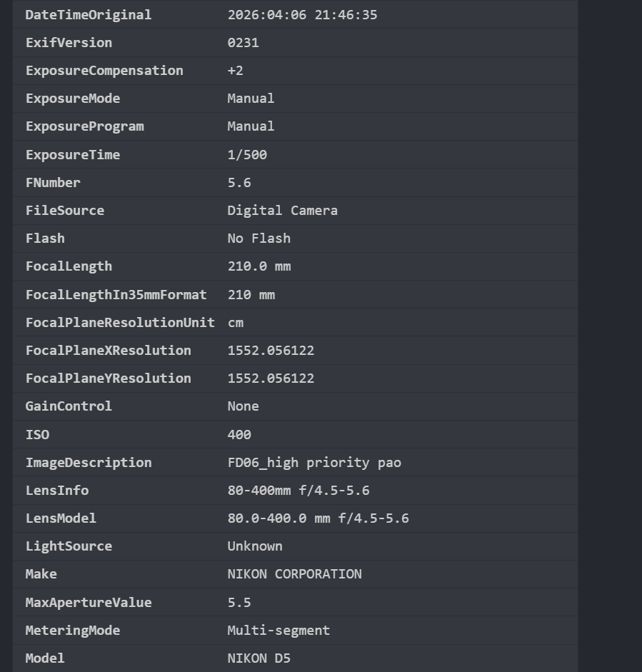Click the ExposureTime value 1/500

point(247,155)
